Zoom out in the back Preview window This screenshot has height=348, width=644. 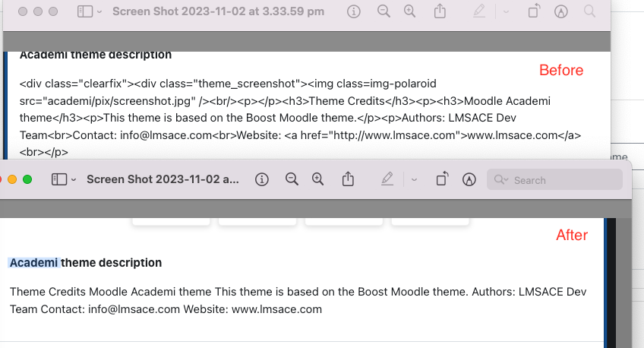point(384,11)
